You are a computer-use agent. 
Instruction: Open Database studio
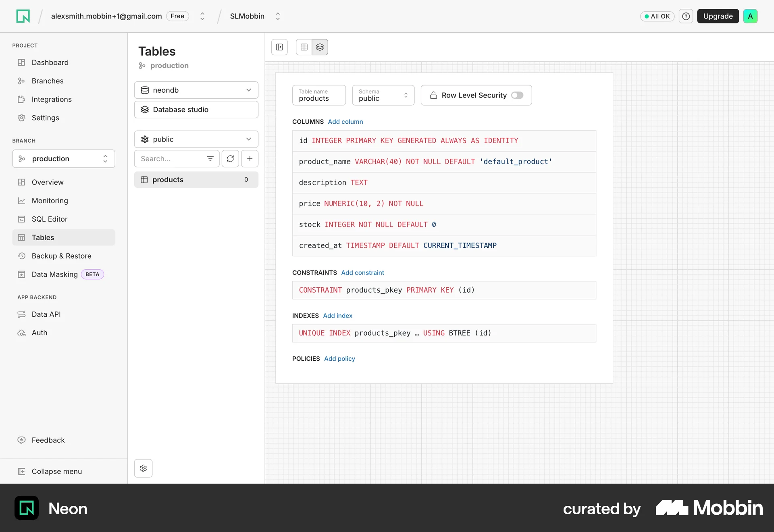196,110
